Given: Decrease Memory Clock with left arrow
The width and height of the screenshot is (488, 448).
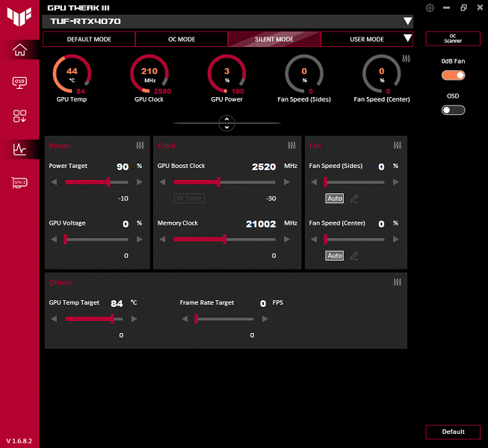Looking at the screenshot, I should tap(162, 239).
